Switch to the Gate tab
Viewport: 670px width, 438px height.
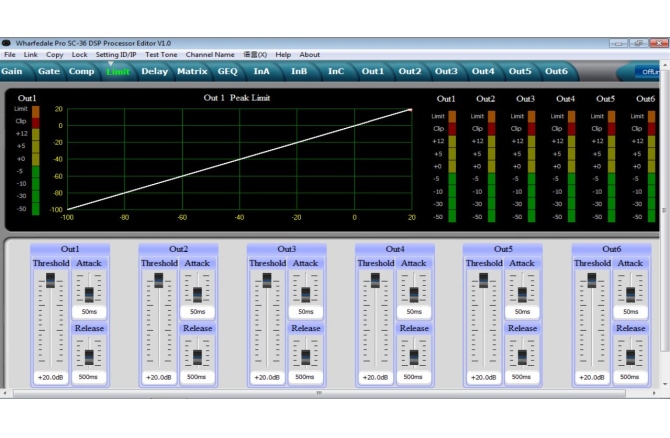pyautogui.click(x=48, y=71)
